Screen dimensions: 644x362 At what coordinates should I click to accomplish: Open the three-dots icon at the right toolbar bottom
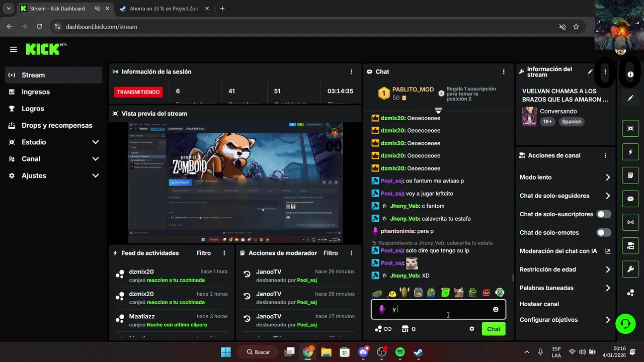tap(630, 293)
